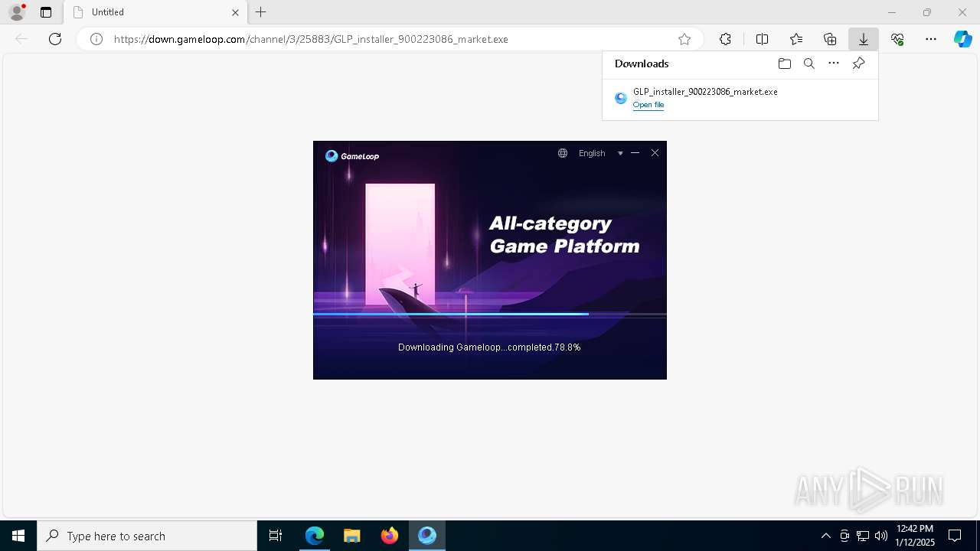Open Edge Settings and more menu
Screen dimensions: 980x551
pos(931,39)
